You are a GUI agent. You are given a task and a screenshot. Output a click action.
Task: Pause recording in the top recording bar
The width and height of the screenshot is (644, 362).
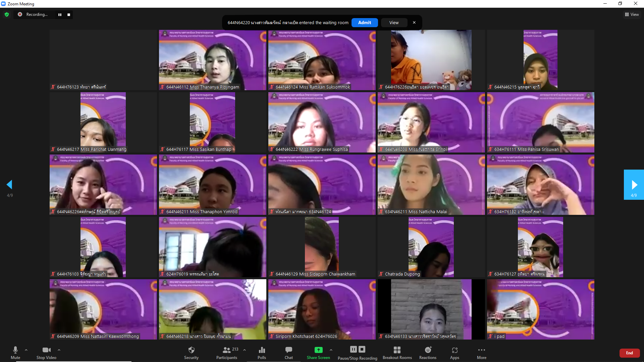coord(60,14)
